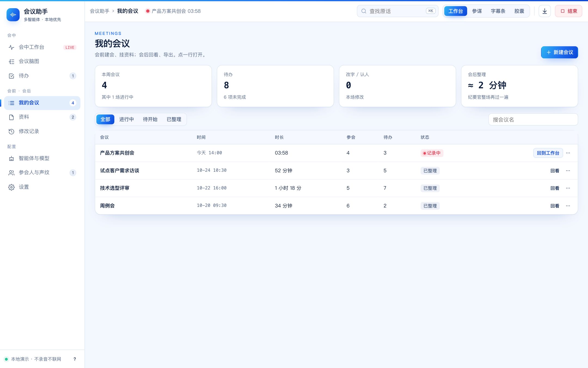Click recording indicator 产品方案共创会 03:58
Viewport: 588px width, 368px height.
tap(173, 11)
